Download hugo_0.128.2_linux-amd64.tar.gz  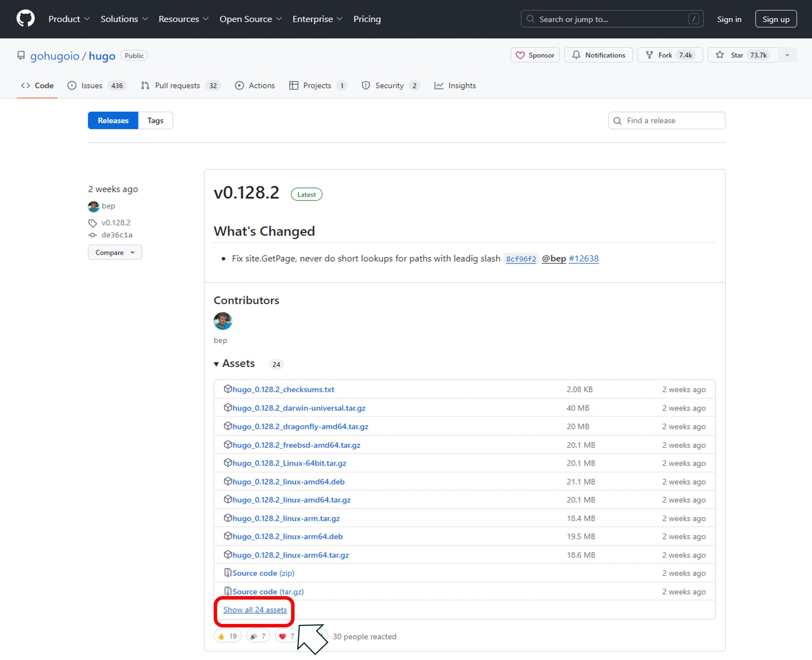tap(292, 500)
